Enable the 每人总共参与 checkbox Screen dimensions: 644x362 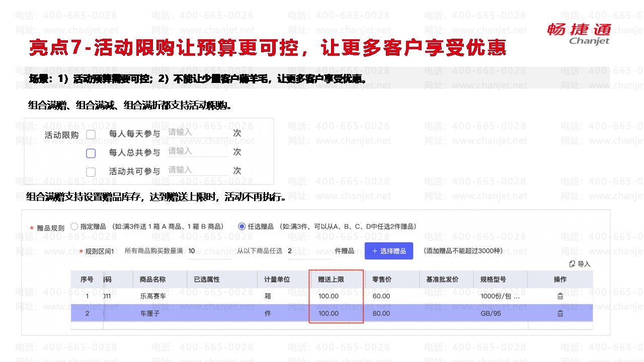(91, 153)
